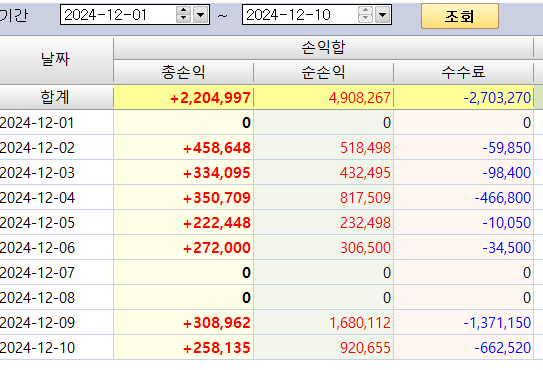Select the 합계 total row label
The width and height of the screenshot is (543, 370).
pyautogui.click(x=56, y=97)
